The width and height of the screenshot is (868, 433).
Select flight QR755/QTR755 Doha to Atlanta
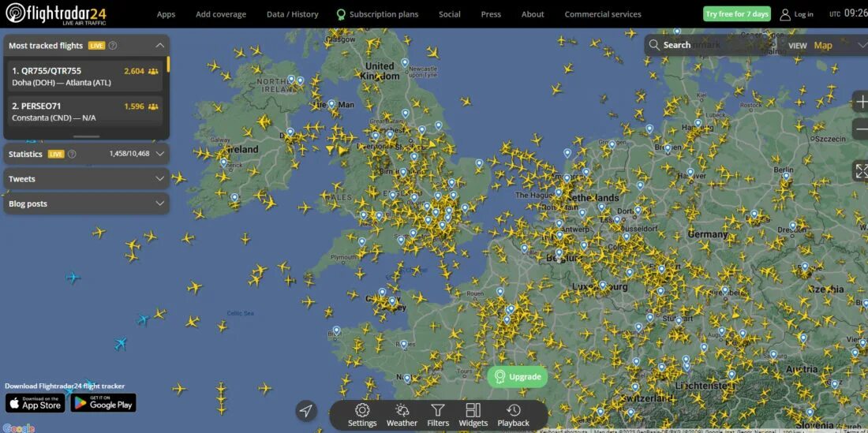coord(85,77)
